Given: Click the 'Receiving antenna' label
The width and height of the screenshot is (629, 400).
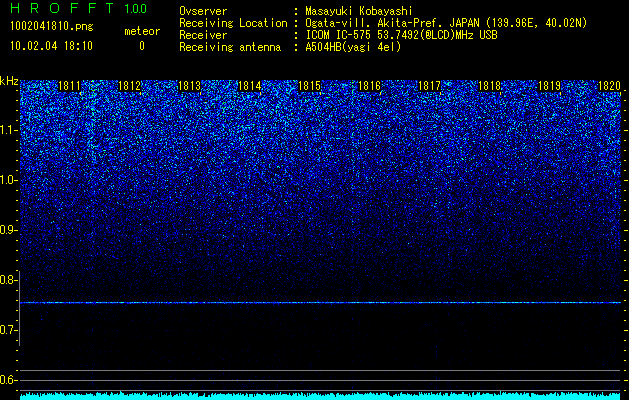Looking at the screenshot, I should click(x=230, y=47).
